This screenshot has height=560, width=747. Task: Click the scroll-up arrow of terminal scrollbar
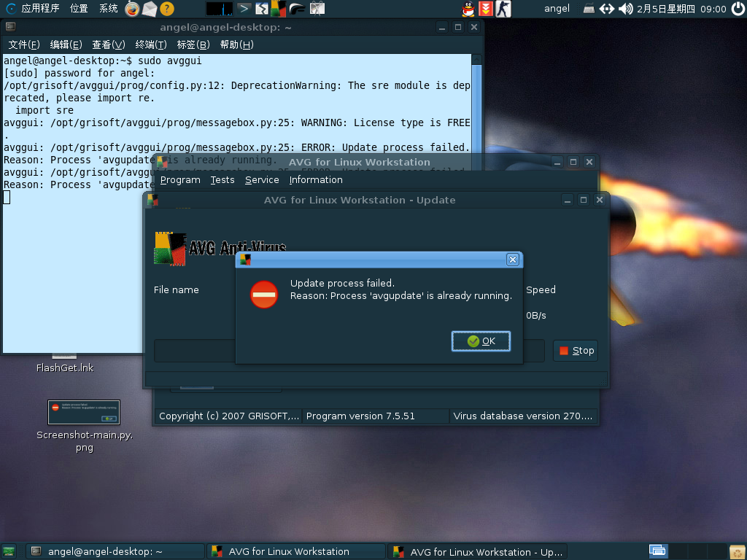[x=476, y=60]
